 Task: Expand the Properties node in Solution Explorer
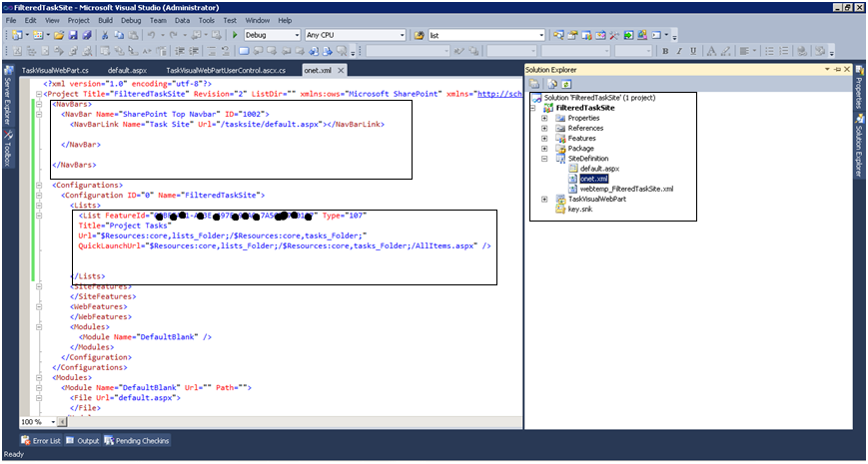pos(544,118)
